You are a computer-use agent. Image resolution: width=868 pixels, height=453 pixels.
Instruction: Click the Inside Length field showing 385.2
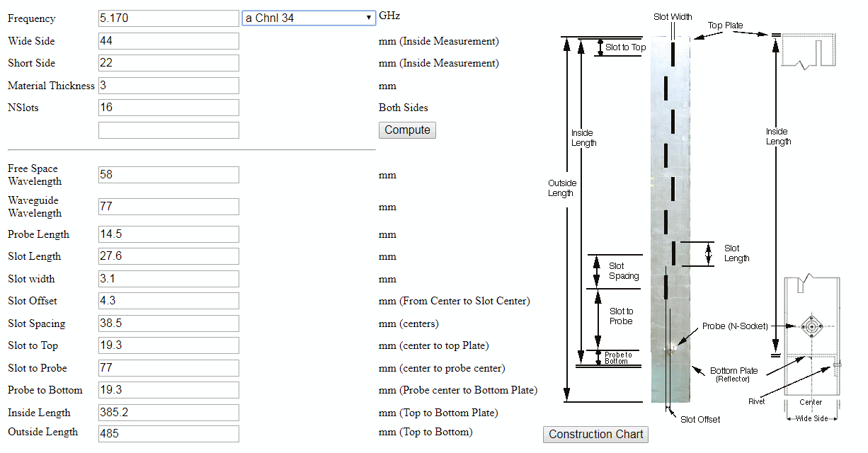point(169,413)
